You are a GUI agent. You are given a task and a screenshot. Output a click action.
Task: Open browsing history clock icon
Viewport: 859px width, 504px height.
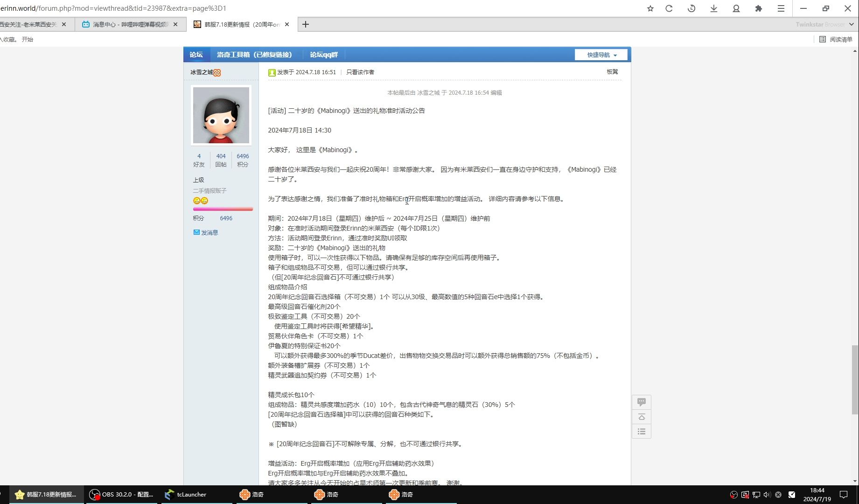pos(691,8)
